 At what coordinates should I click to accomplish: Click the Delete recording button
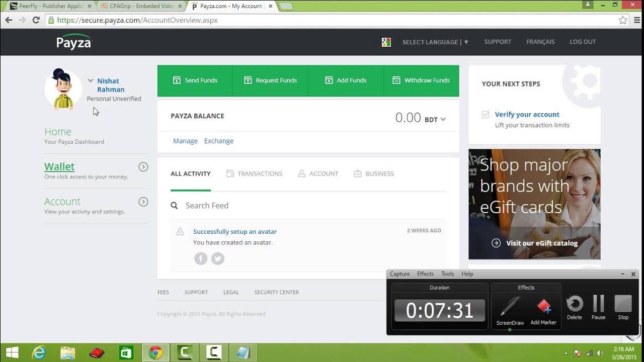pyautogui.click(x=575, y=307)
